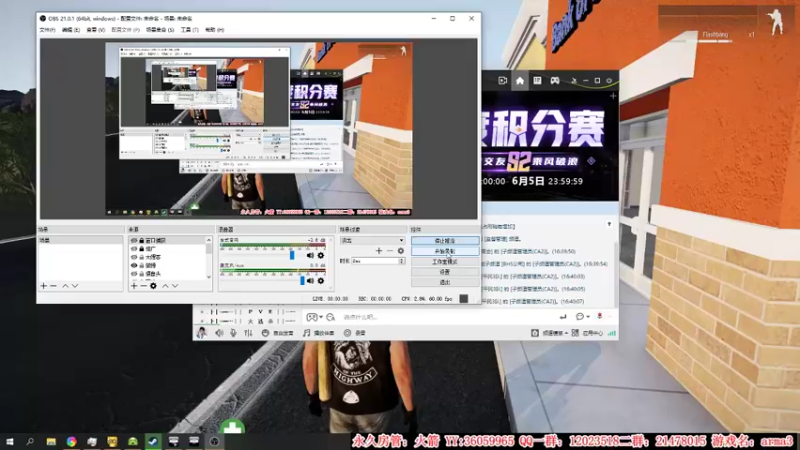
Task: Mute mic/aux speaker icon in mixer
Action: [x=310, y=281]
